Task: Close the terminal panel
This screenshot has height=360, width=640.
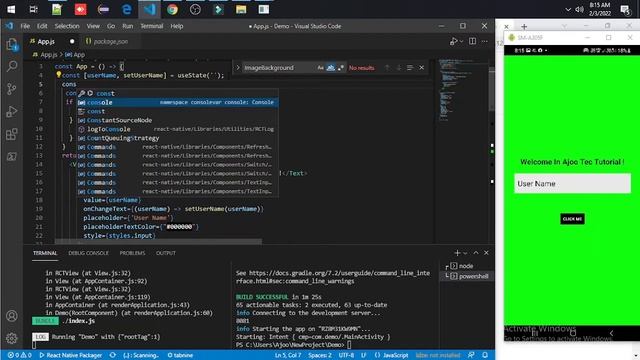Action: point(486,253)
